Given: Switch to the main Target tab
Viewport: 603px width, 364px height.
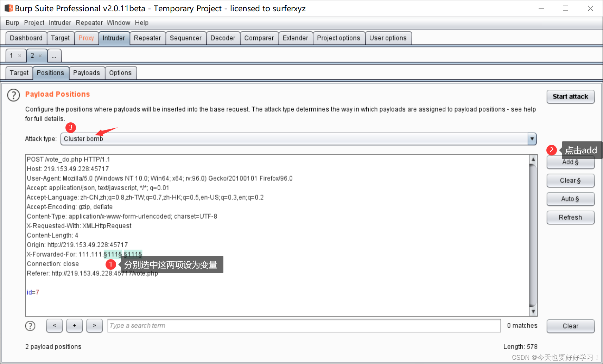Looking at the screenshot, I should click(61, 38).
